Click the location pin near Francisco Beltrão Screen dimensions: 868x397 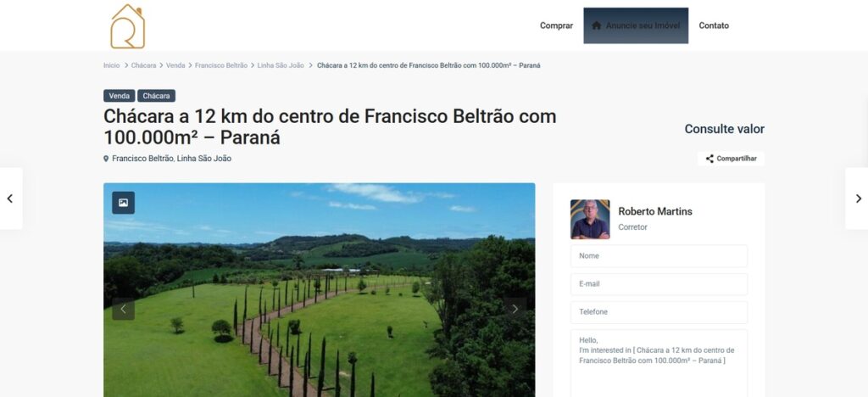pos(106,159)
